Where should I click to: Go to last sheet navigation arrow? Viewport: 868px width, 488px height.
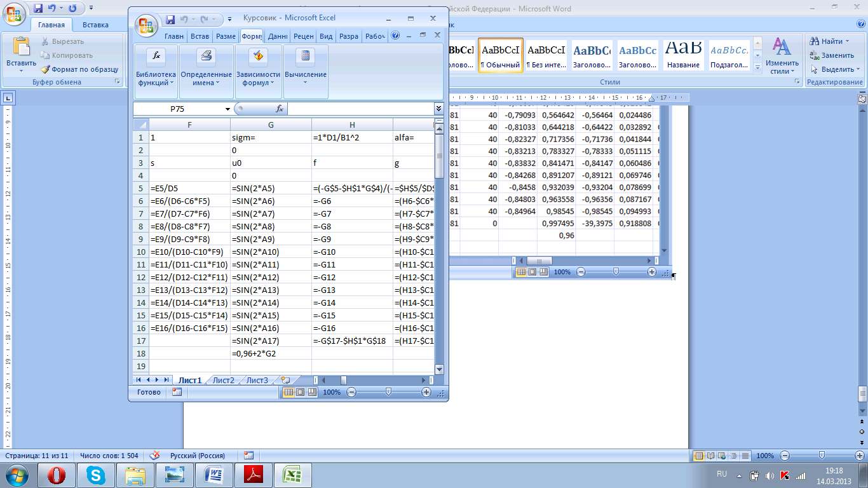[166, 379]
